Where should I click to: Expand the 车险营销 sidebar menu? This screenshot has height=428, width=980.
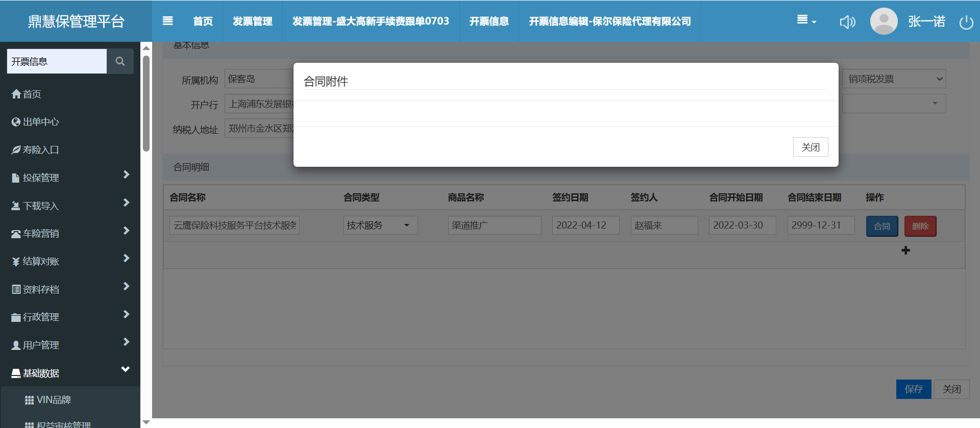(70, 234)
